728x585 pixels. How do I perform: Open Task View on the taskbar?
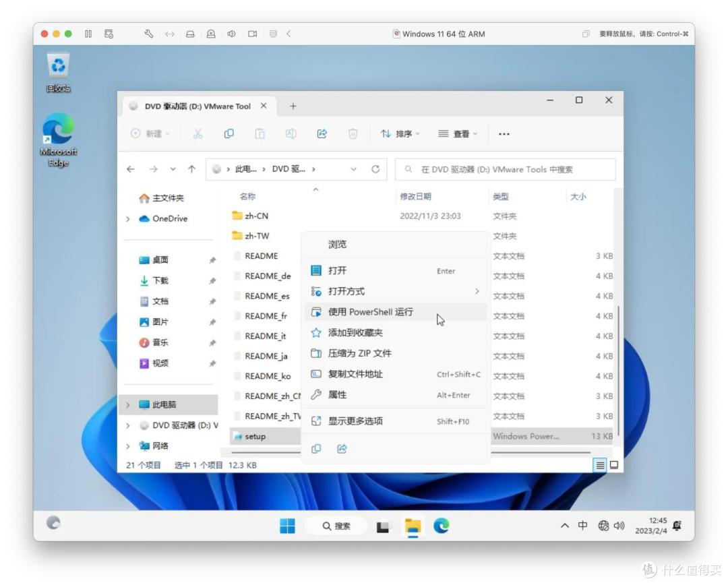click(383, 526)
